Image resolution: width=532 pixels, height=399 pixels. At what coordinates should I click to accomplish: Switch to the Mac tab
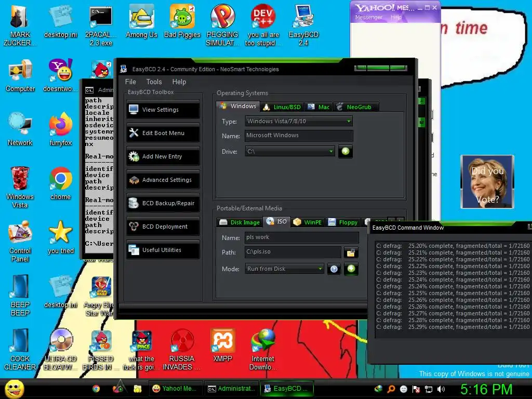(x=318, y=107)
